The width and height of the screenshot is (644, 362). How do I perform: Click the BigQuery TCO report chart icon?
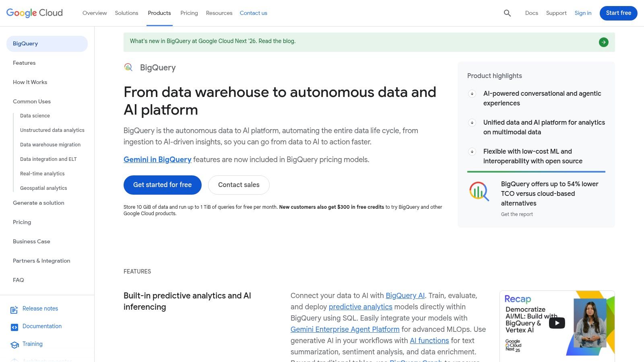coord(479,191)
